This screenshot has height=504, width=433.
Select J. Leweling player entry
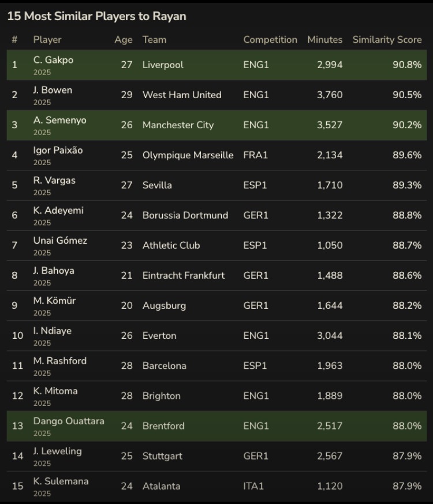[x=216, y=456]
